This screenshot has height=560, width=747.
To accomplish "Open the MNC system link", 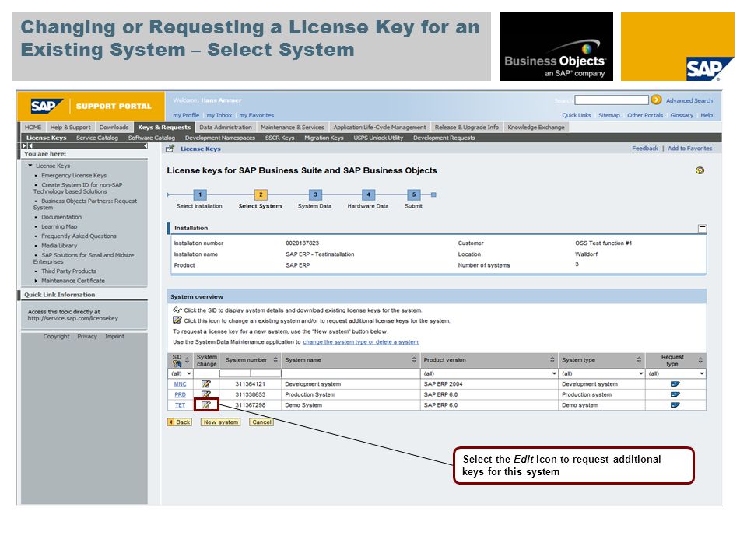I will [x=180, y=383].
